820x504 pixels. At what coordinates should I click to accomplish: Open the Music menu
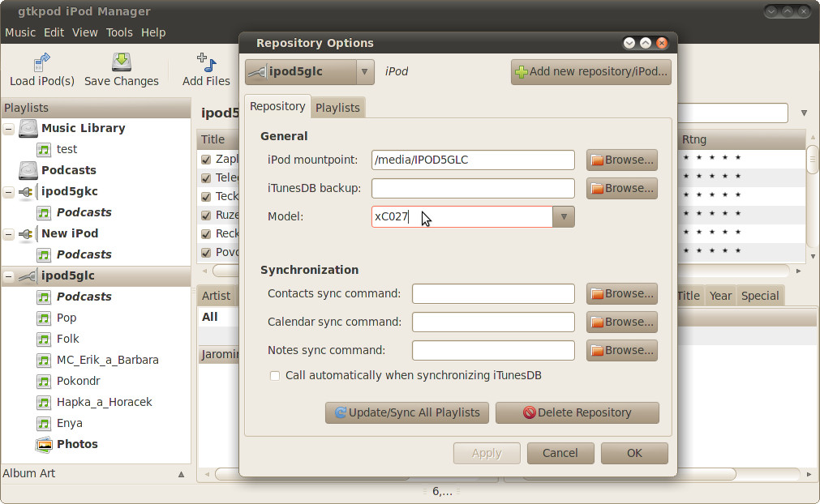[20, 32]
